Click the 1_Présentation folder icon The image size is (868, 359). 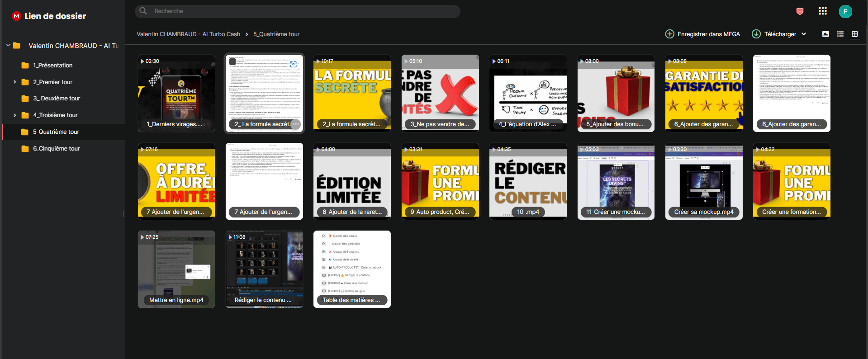click(x=25, y=66)
